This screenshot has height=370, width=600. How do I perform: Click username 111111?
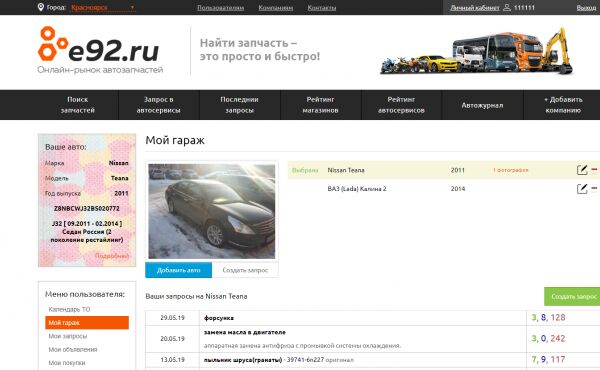[x=524, y=8]
